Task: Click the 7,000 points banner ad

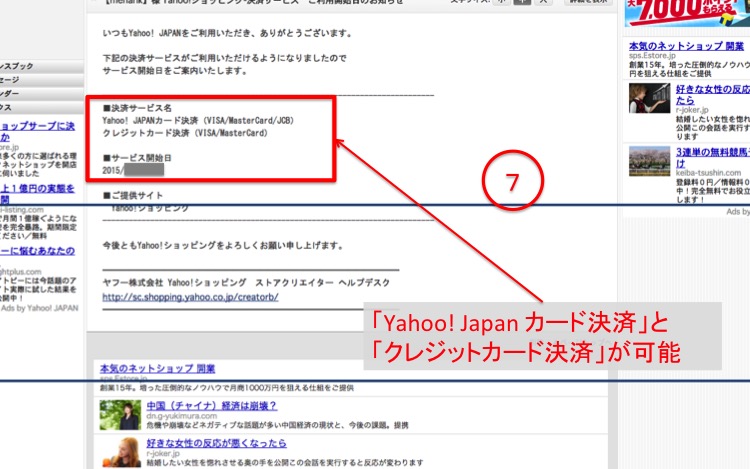Action: 687,12
